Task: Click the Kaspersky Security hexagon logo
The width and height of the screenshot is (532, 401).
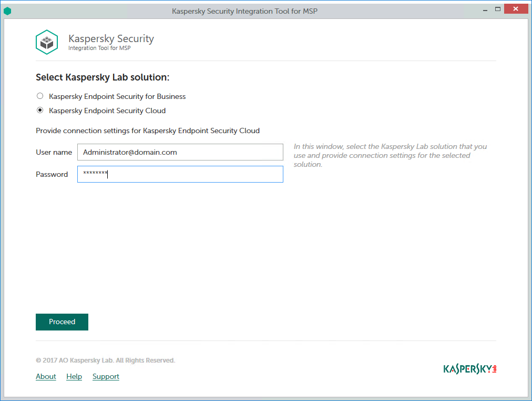Action: tap(47, 42)
